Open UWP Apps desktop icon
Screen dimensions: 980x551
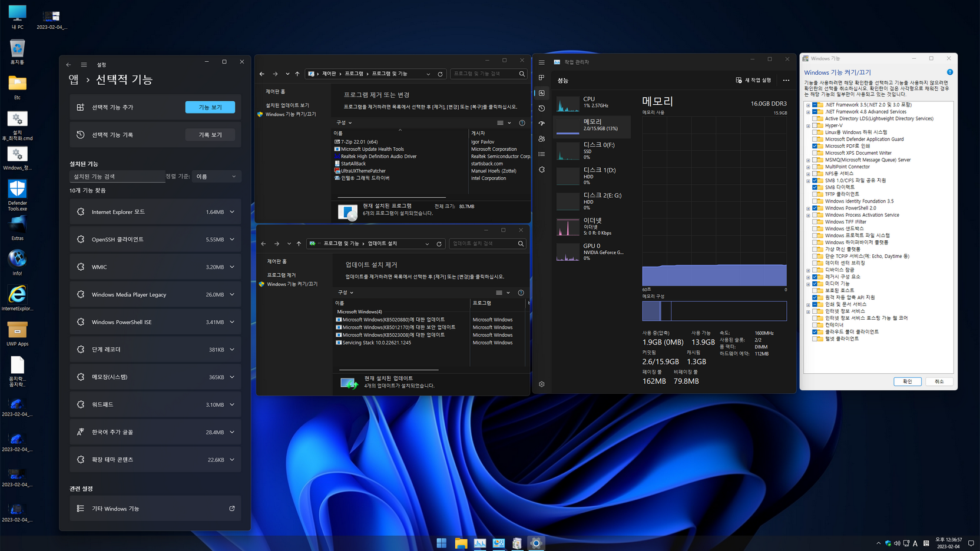coord(17,334)
